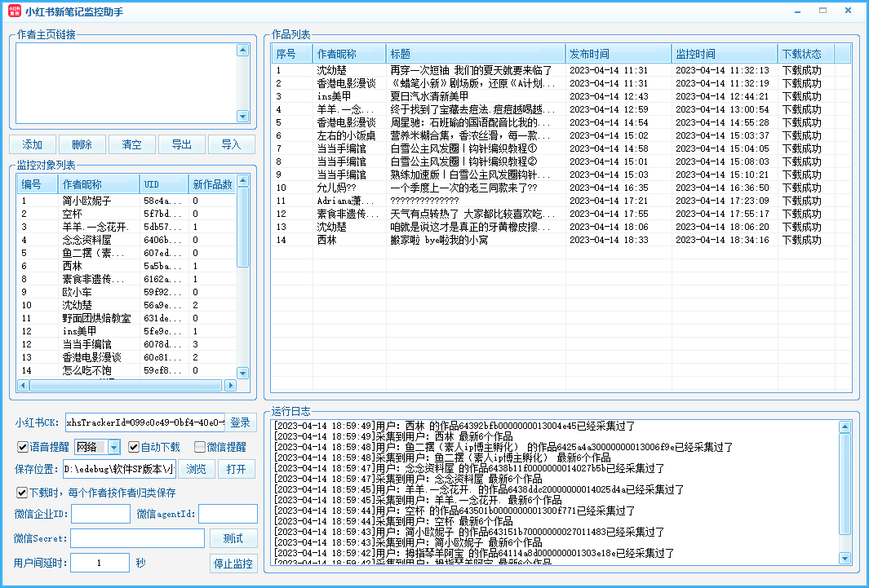Click the 删除 button
This screenshot has width=869, height=588.
point(82,144)
